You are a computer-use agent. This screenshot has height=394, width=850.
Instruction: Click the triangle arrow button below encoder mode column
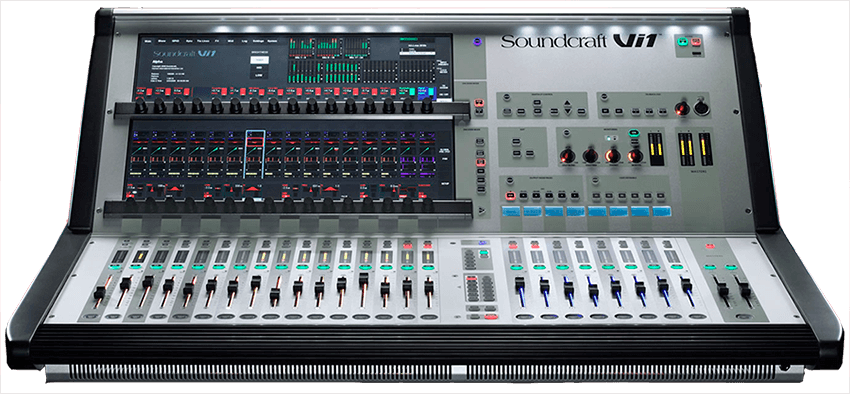coord(482,210)
